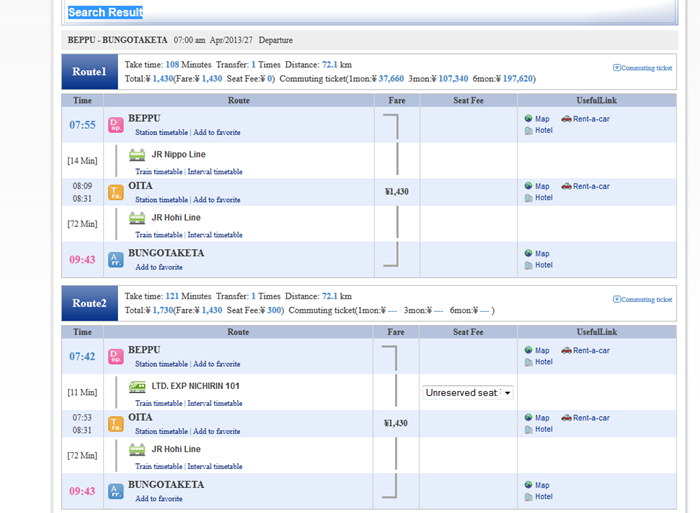Viewport: 700px width, 513px height.
Task: Click the Route2 departure time 07:42
Action: pos(82,357)
